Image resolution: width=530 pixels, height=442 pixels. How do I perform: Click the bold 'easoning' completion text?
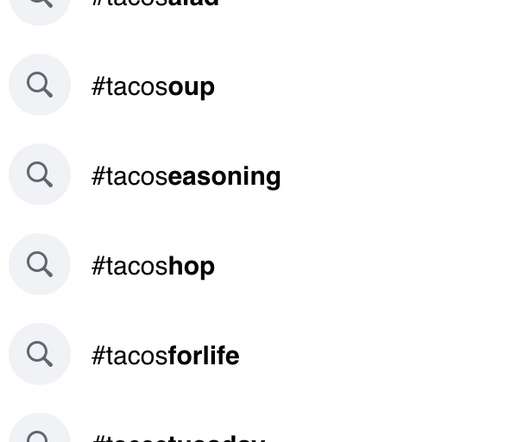pos(224,177)
